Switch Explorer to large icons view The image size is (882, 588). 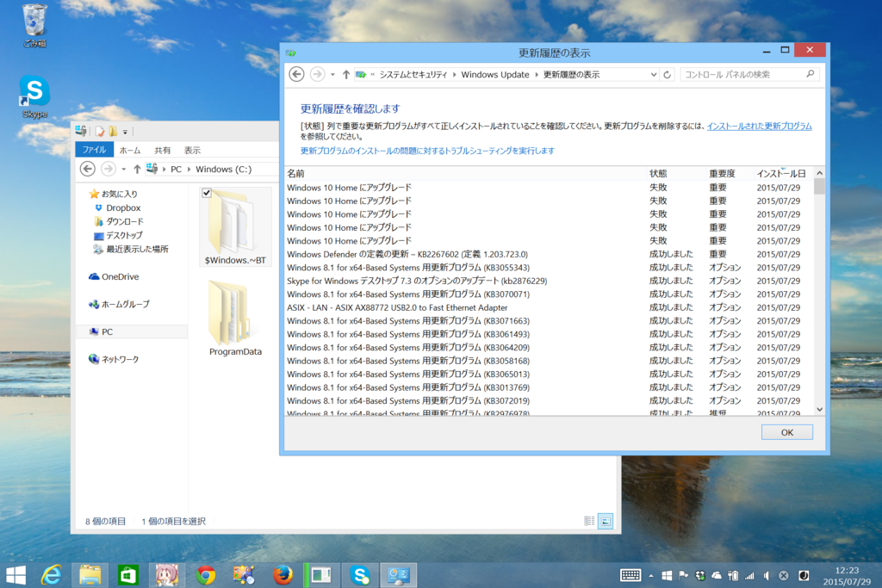[x=606, y=521]
